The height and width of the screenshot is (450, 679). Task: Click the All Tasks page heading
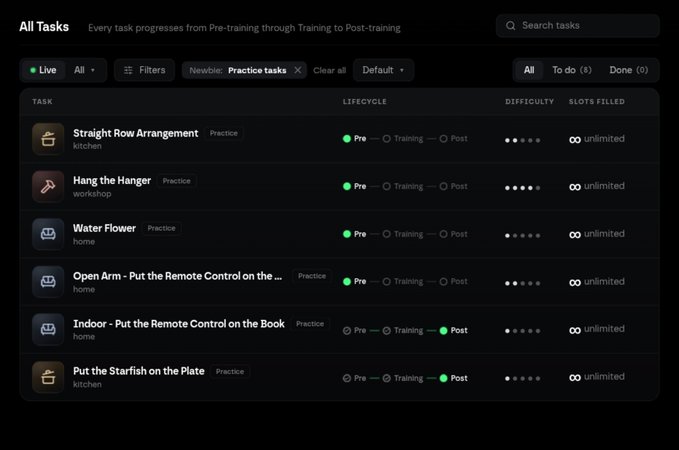pos(44,27)
